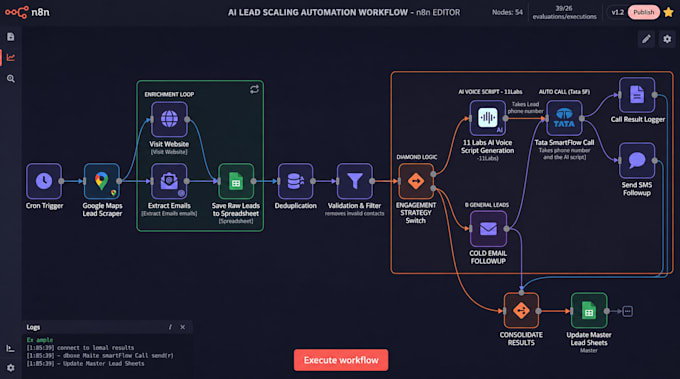The height and width of the screenshot is (379, 680).
Task: Click the n8n logo
Action: 27,12
